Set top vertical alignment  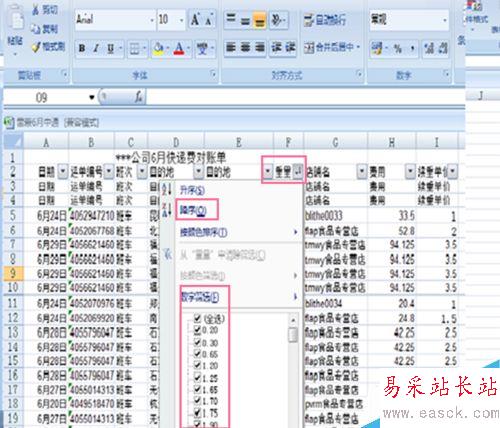[231, 19]
